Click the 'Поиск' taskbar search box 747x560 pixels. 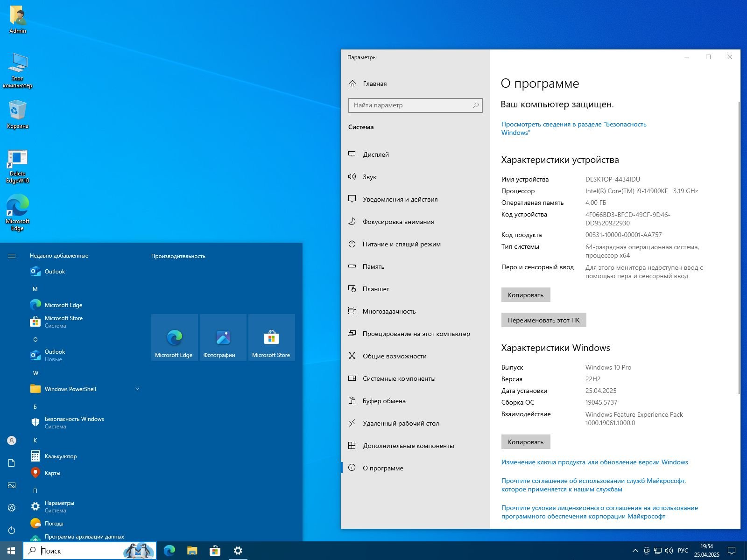[90, 551]
